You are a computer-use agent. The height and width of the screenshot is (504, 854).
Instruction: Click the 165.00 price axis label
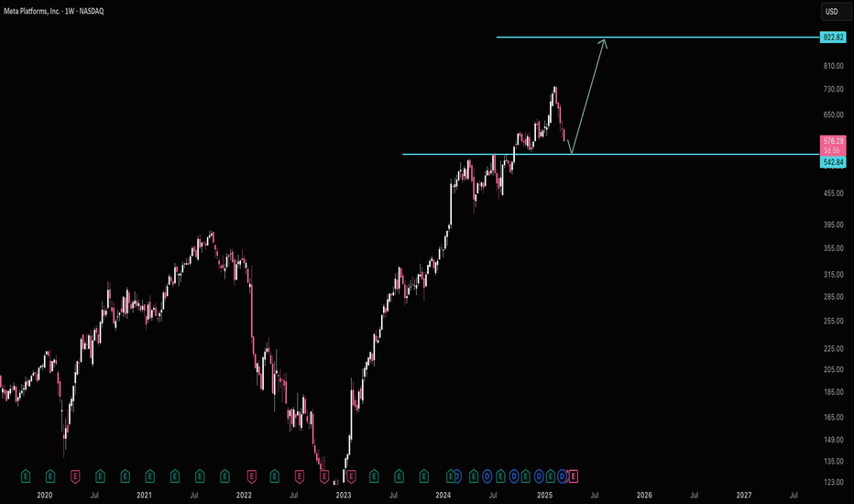click(833, 417)
